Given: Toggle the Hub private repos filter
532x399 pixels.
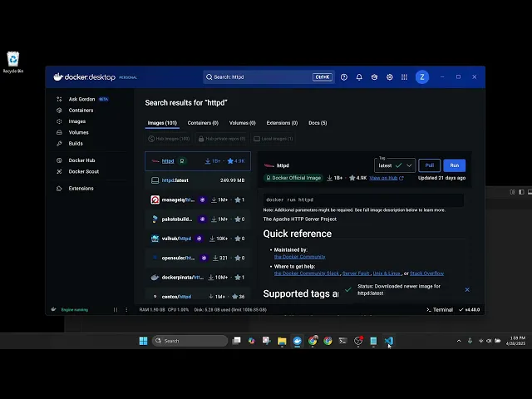Looking at the screenshot, I should 222,139.
